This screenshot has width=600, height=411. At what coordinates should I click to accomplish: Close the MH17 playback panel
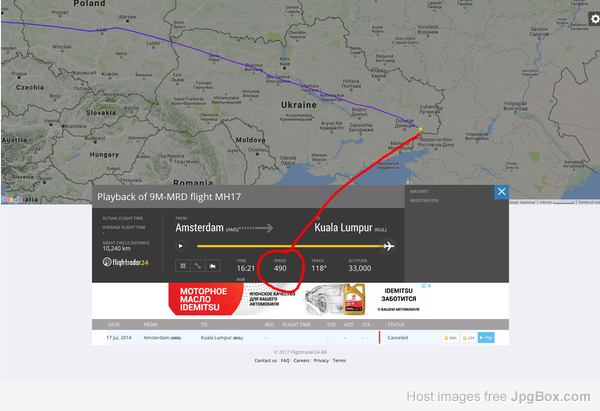click(x=502, y=192)
